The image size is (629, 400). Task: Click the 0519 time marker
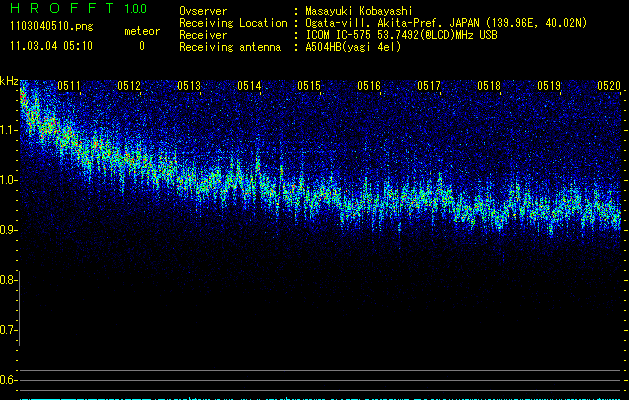pyautogui.click(x=549, y=86)
